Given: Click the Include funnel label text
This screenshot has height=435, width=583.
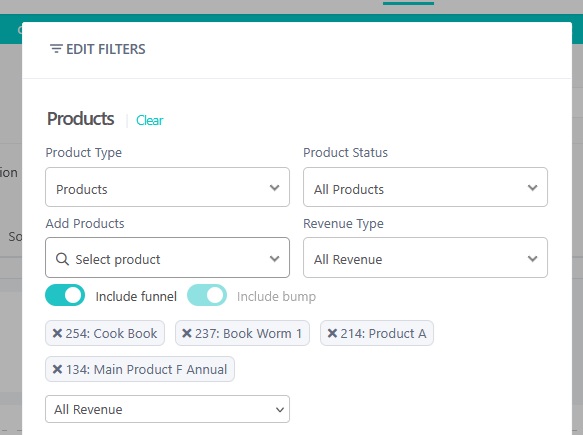Looking at the screenshot, I should (x=136, y=296).
